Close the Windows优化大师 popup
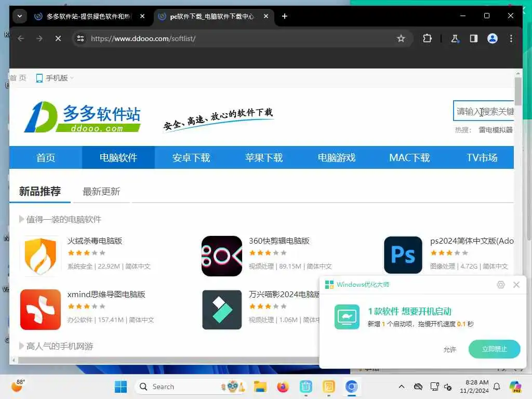532x399 pixels. pos(516,285)
